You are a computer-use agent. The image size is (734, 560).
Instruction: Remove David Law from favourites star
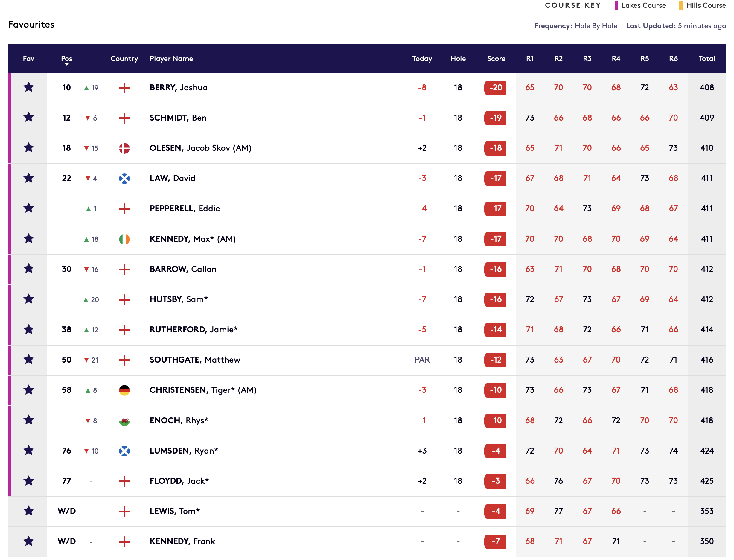pos(29,178)
